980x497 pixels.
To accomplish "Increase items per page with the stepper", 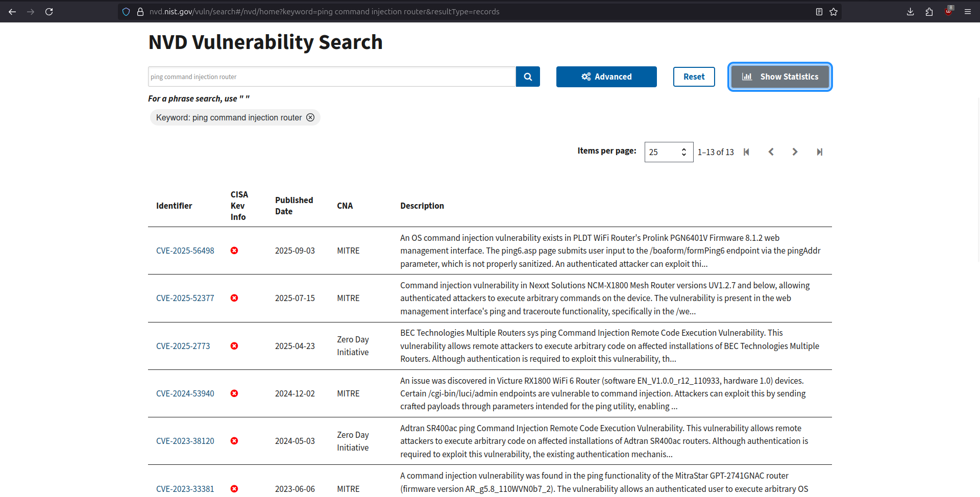I will point(684,149).
